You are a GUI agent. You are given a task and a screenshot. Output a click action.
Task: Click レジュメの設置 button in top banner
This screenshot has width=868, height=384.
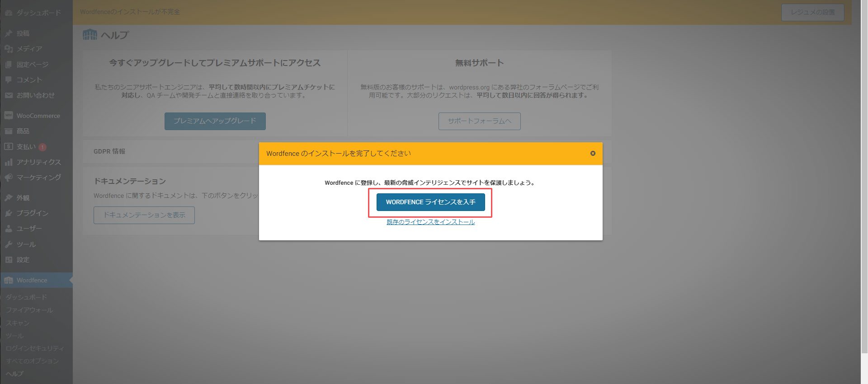812,12
